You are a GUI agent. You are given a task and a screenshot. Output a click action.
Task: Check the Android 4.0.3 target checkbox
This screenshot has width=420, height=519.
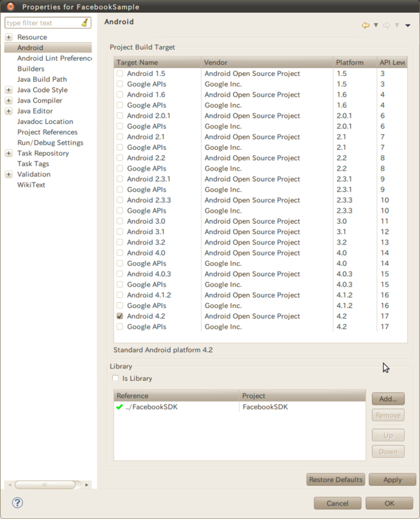coord(120,274)
